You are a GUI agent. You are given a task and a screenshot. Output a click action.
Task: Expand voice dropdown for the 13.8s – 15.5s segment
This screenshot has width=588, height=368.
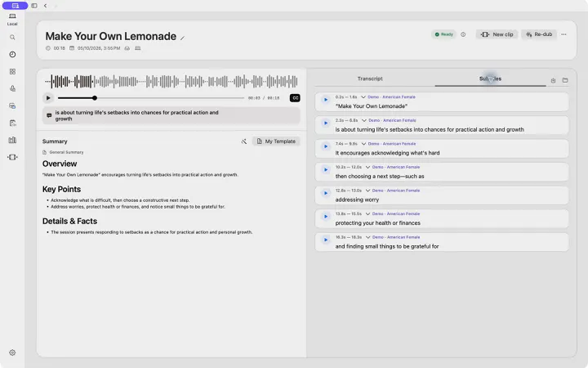367,213
